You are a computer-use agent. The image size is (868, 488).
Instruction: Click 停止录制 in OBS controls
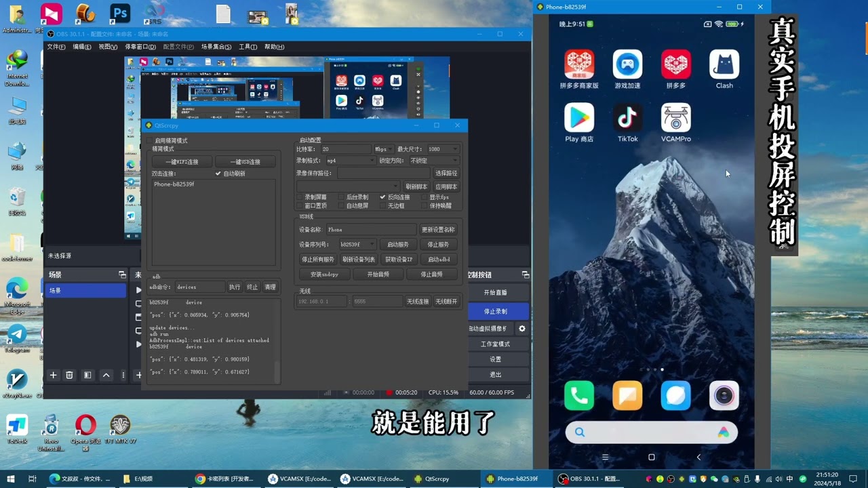496,311
